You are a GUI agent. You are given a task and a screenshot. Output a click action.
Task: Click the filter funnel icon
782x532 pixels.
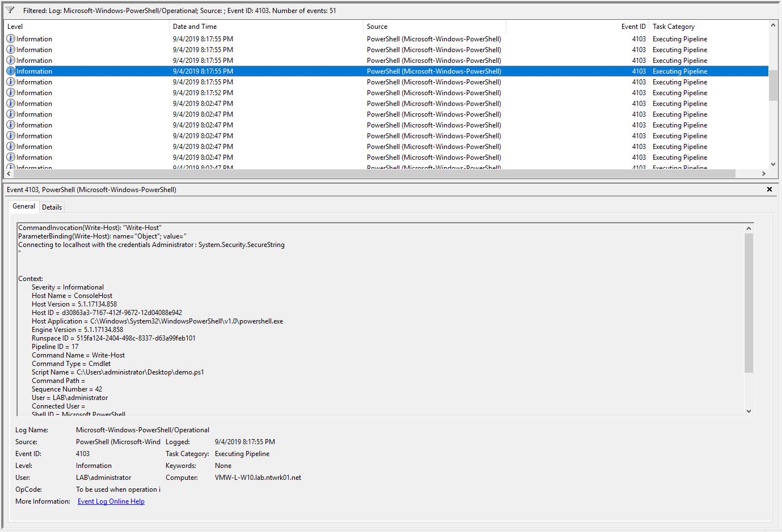(10, 10)
